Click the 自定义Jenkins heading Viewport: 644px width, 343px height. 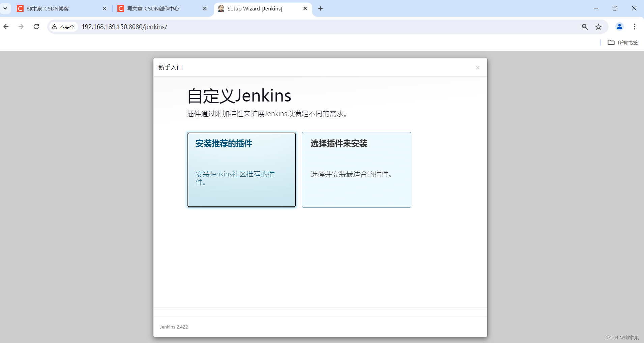[239, 96]
